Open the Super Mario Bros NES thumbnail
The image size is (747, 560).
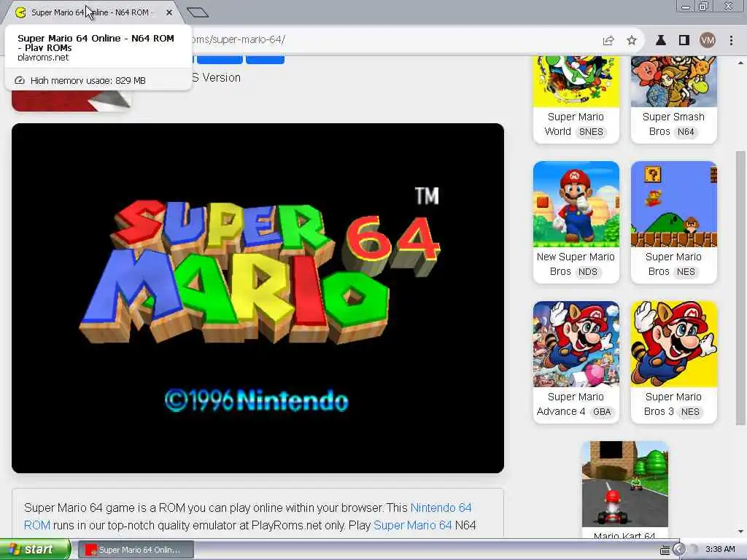(673, 204)
